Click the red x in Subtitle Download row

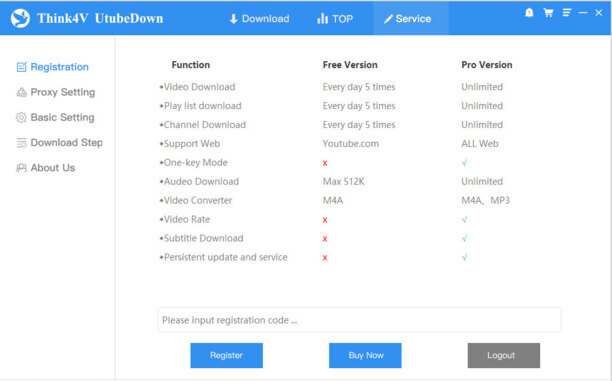tap(325, 239)
